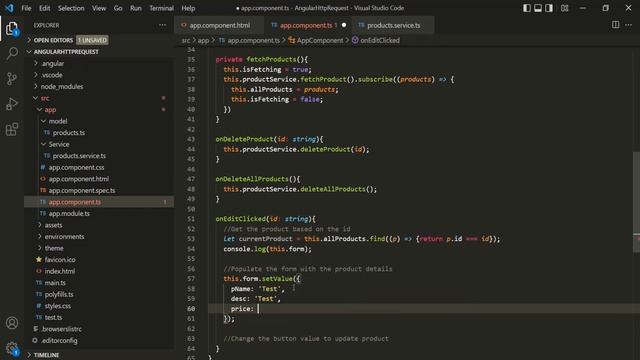Image resolution: width=640 pixels, height=360 pixels.
Task: Toggle the secondary side bar layout icon
Action: (x=549, y=8)
